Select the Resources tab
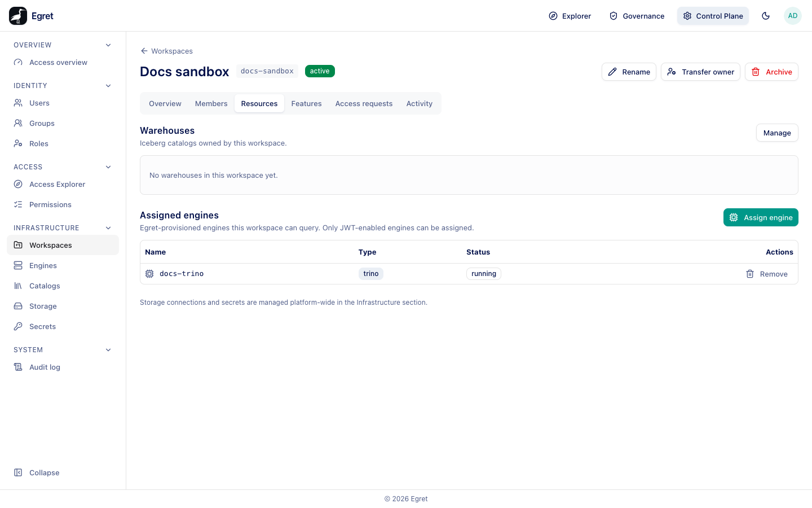This screenshot has height=508, width=812. coord(259,103)
